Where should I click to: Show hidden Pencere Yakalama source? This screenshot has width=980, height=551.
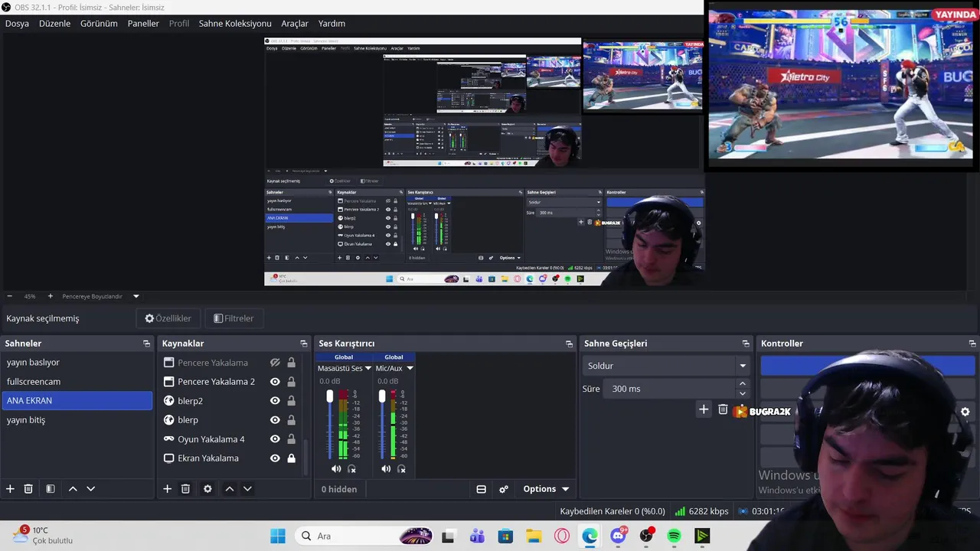275,363
